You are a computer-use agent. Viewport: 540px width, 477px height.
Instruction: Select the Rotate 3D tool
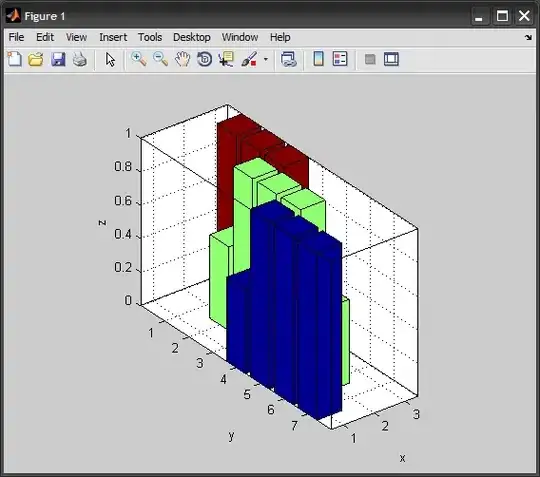(x=205, y=59)
